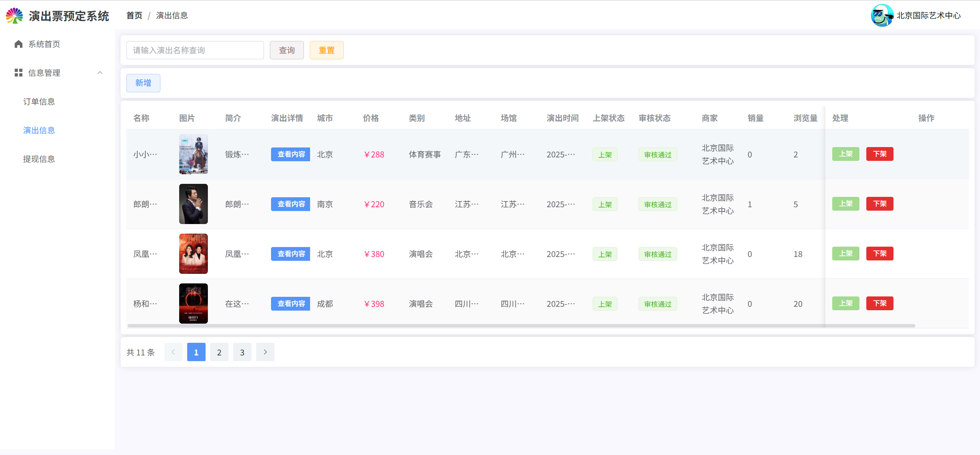Click 新增 to add a show
The image size is (980, 455).
click(x=143, y=83)
